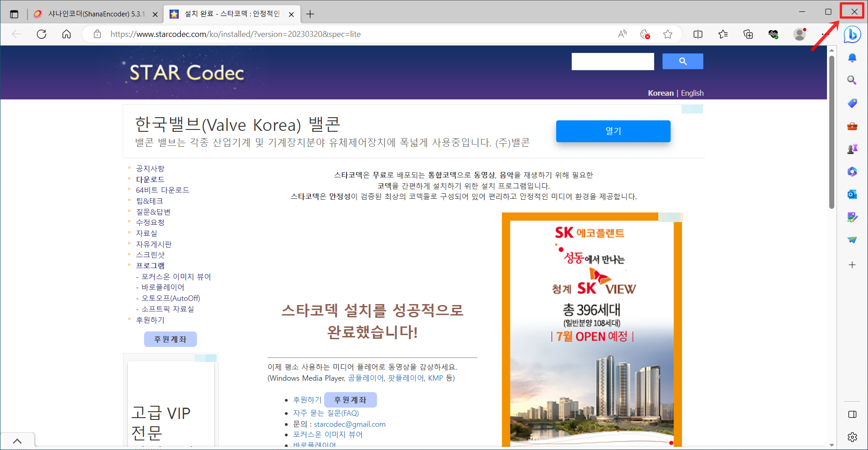Open 포커스온 이미지 뷰어 in left menu
Screen dimensions: 868x450
(176, 277)
